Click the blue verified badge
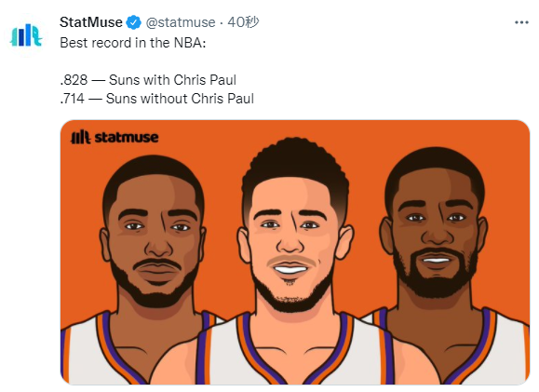The width and height of the screenshot is (539, 392). pyautogui.click(x=133, y=22)
